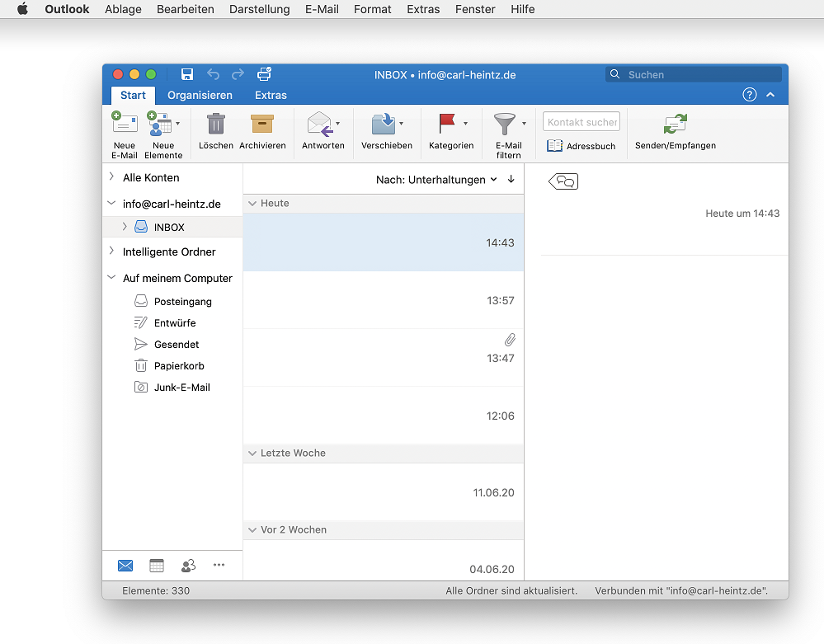Select the message dated 11.06.20
Screen dimensions: 824x644
[x=384, y=492]
